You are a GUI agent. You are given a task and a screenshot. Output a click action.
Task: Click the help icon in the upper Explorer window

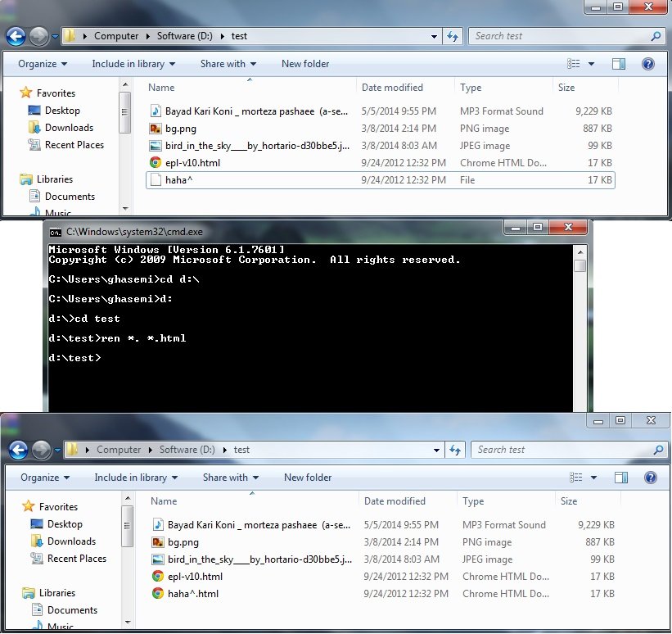[x=647, y=64]
